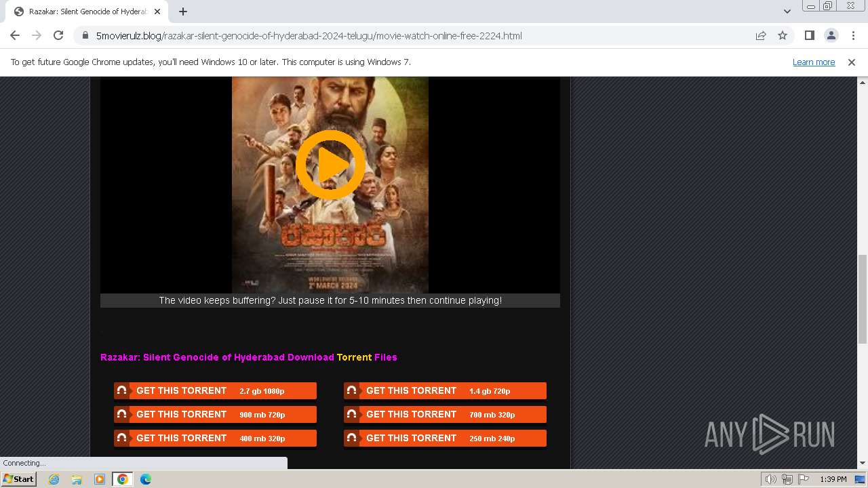
Task: Go back to previous page
Action: [x=15, y=35]
